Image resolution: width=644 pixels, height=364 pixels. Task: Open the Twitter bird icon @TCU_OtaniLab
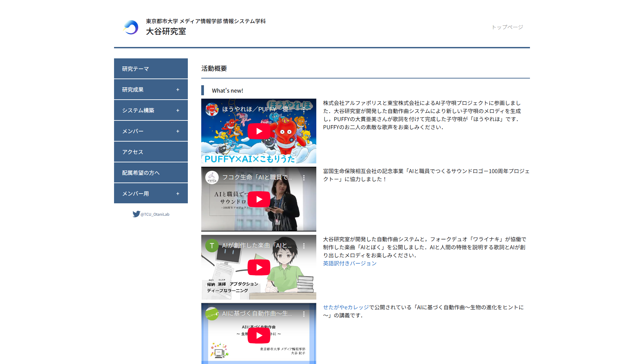click(136, 214)
